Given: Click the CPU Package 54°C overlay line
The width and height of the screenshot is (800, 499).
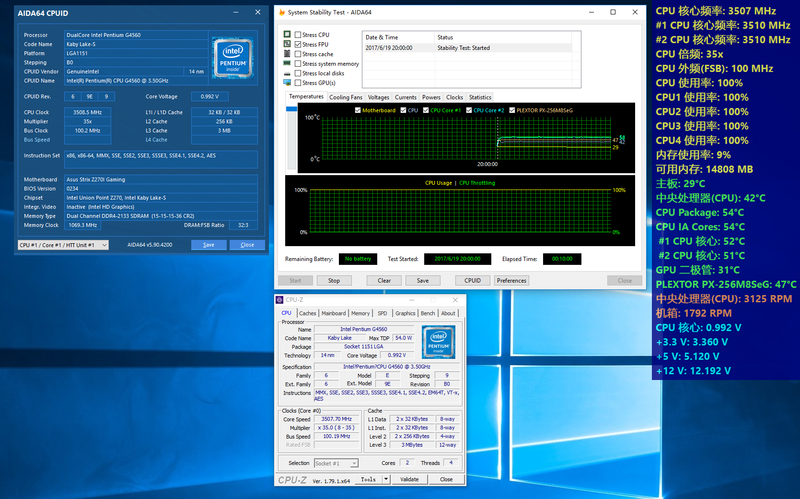Looking at the screenshot, I should pos(699,212).
